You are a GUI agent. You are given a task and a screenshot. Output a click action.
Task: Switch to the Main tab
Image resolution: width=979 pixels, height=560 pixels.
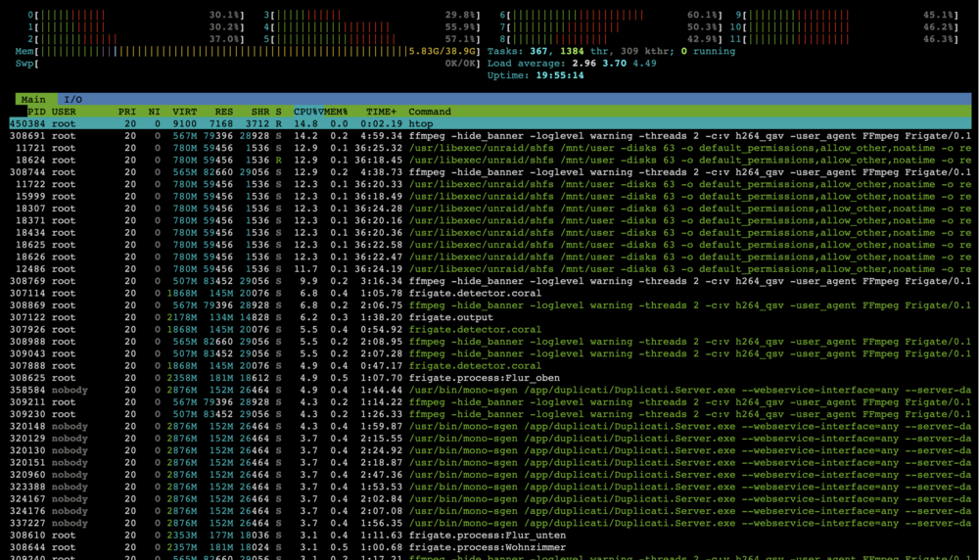coord(33,99)
